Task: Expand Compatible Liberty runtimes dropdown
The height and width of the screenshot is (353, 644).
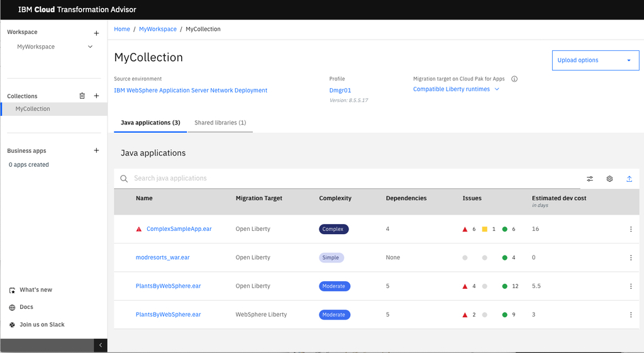Action: (x=457, y=89)
